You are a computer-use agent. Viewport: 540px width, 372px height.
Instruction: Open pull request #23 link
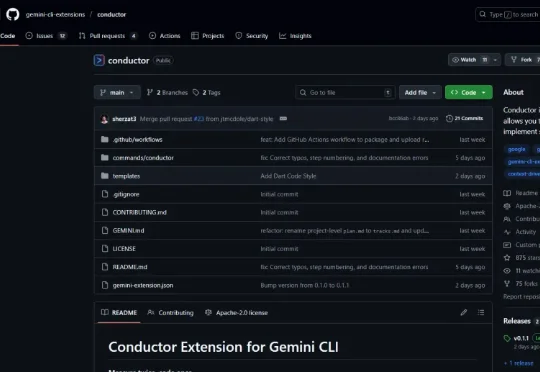coord(199,119)
